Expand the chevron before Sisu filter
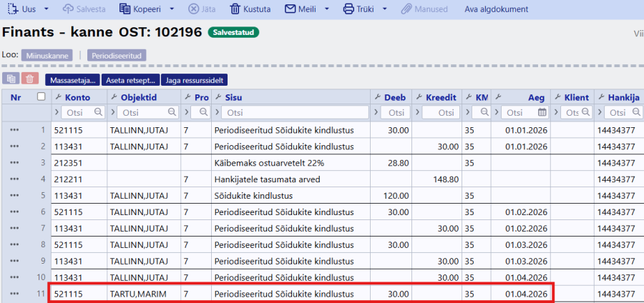The width and height of the screenshot is (644, 303). click(x=217, y=112)
